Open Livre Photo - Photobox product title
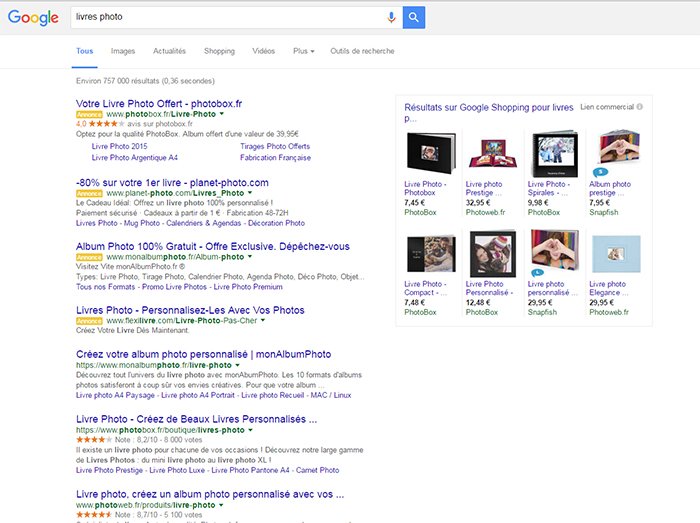This screenshot has height=523, width=700. tap(425, 188)
